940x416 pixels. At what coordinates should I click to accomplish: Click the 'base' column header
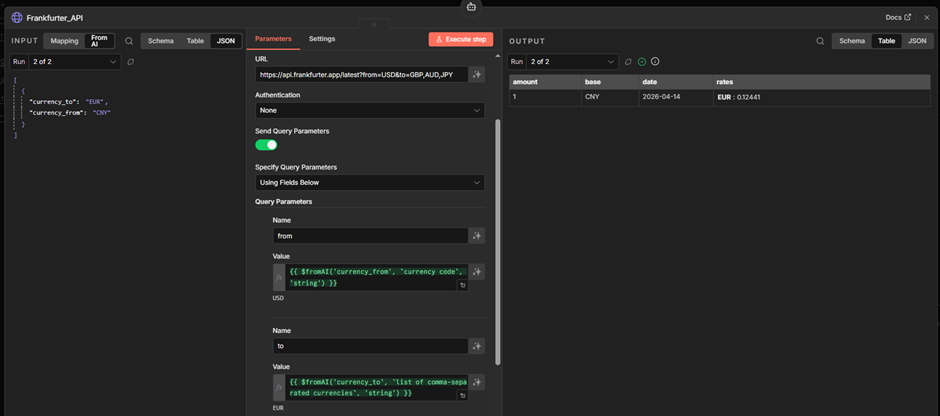tap(610, 82)
